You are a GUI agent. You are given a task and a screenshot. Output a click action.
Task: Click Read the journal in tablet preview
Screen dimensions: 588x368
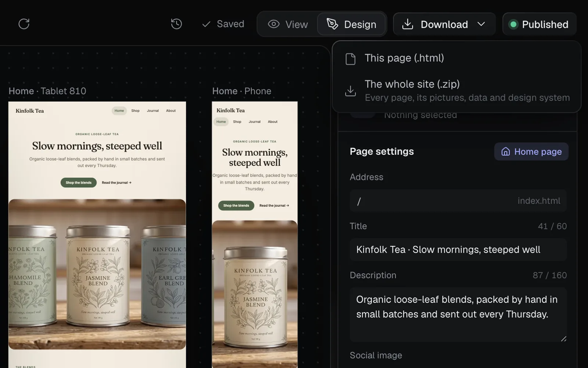(116, 183)
